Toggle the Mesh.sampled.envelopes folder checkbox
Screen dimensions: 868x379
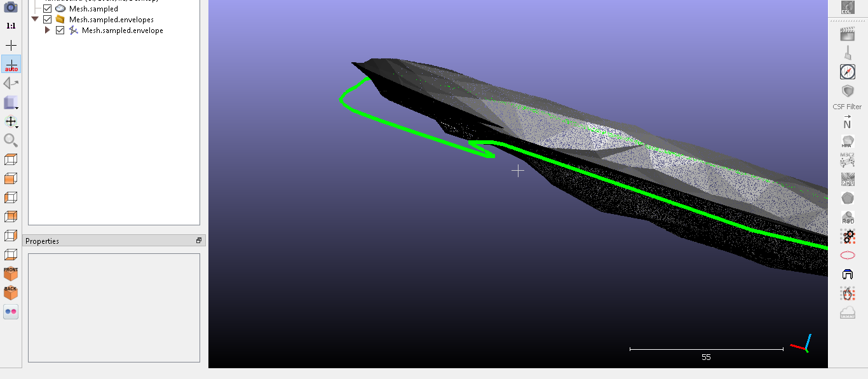point(48,20)
